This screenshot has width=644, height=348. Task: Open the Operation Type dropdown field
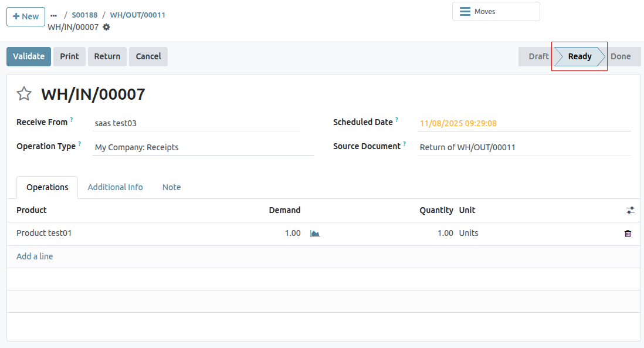point(203,147)
